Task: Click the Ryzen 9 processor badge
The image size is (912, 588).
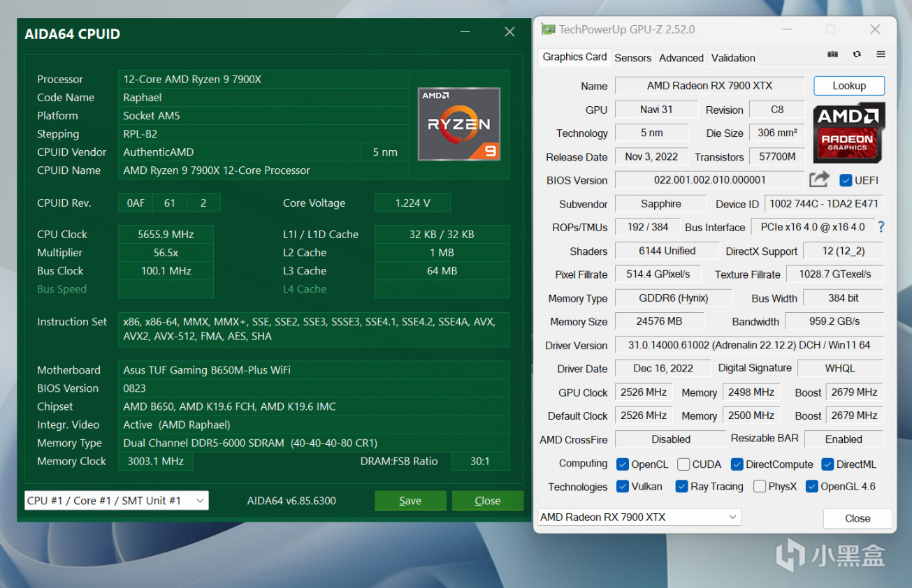Action: click(x=459, y=124)
